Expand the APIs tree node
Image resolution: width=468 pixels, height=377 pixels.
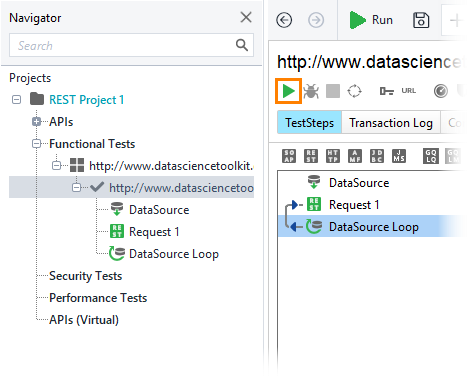37,122
